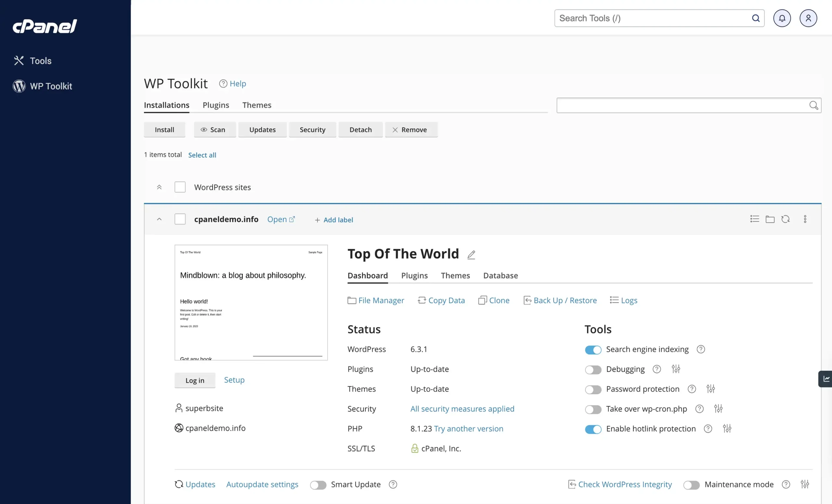This screenshot has height=504, width=832.
Task: Open the notifications bell icon
Action: [782, 18]
